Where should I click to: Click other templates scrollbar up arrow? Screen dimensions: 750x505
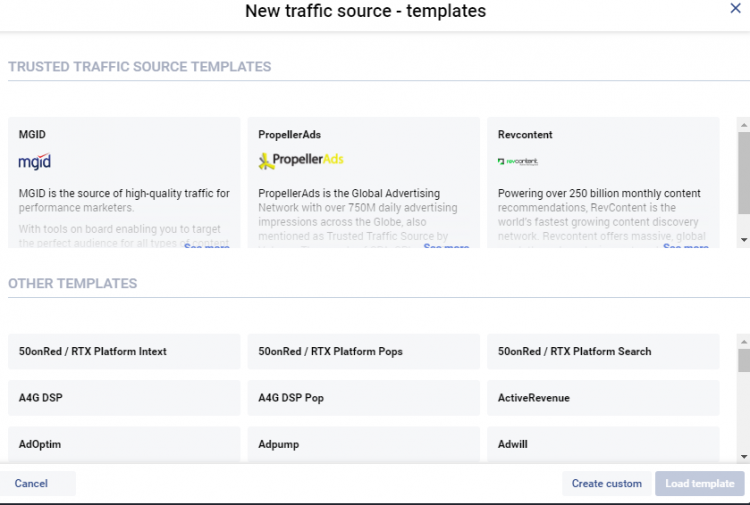744,341
